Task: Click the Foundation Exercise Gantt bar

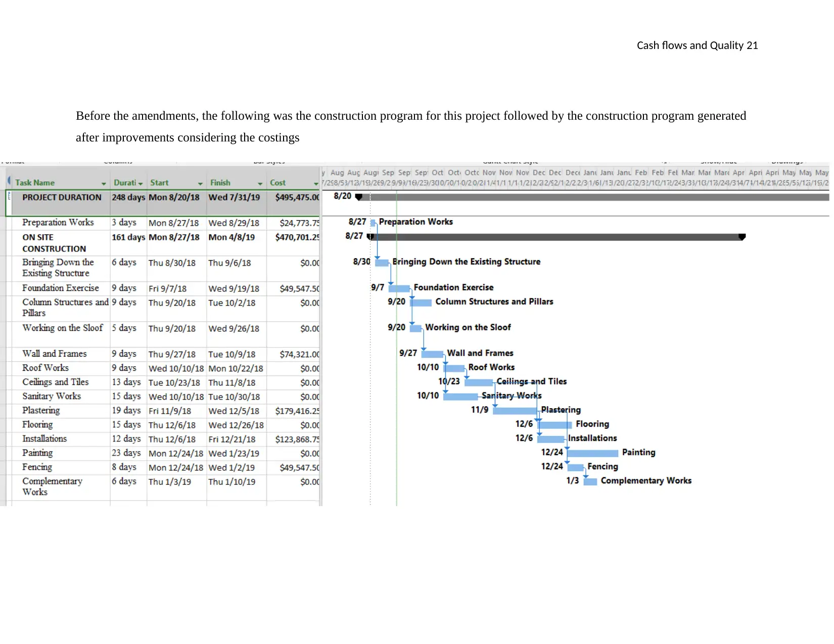Action: coord(399,288)
